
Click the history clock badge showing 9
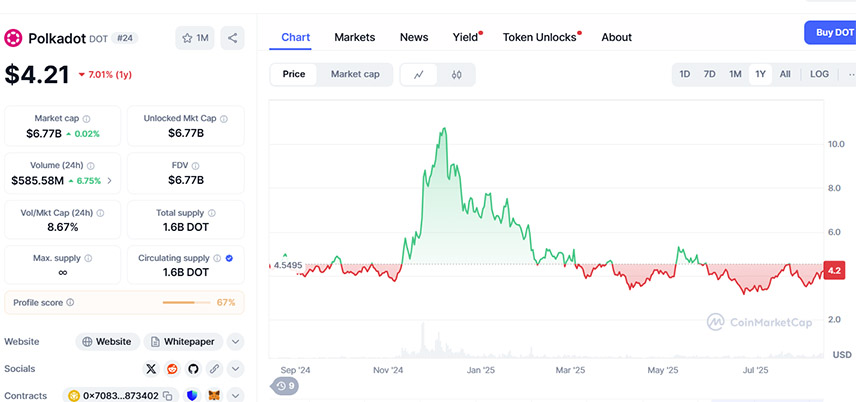(x=285, y=386)
